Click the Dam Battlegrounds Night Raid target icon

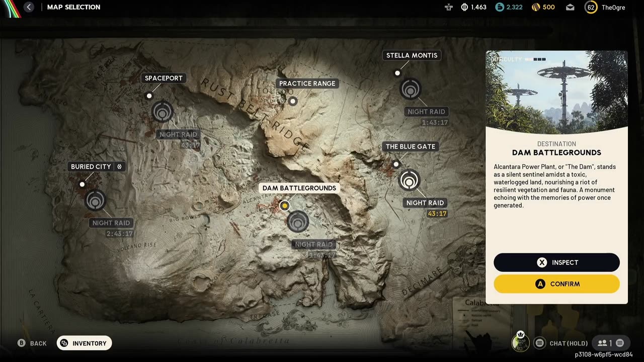(x=298, y=221)
